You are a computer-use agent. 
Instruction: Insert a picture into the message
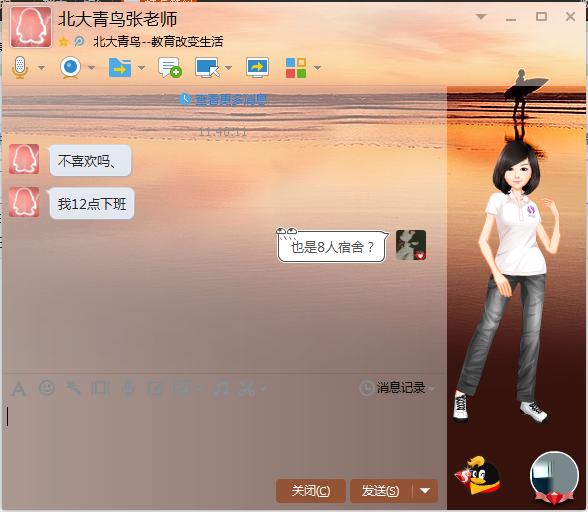click(183, 388)
